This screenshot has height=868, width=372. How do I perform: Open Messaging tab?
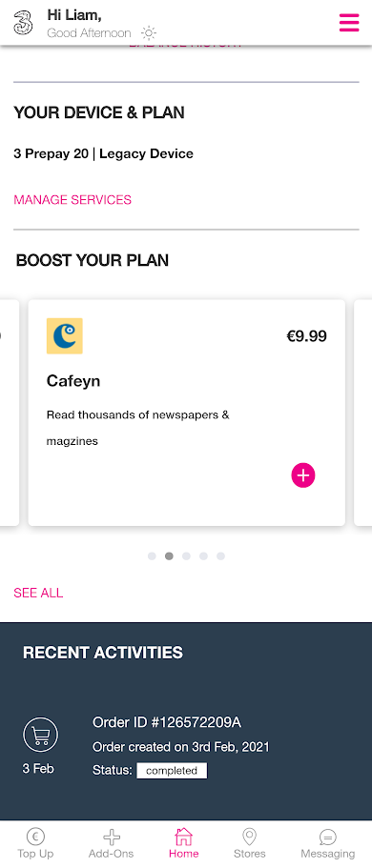pyautogui.click(x=328, y=843)
